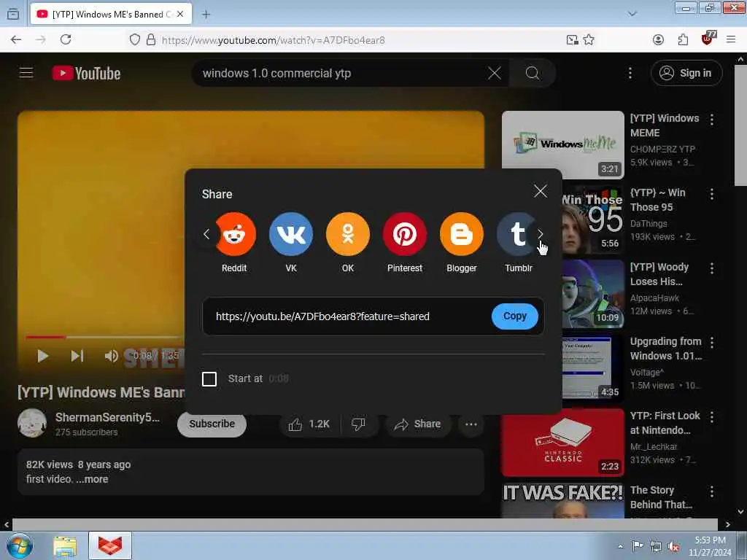Screen dimensions: 747x560
Task: Open system volume tray icon
Action: click(673, 547)
